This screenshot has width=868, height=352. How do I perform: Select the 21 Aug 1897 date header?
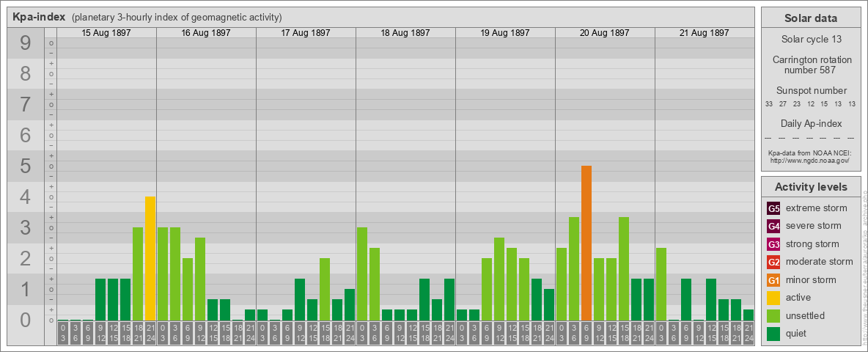[704, 33]
